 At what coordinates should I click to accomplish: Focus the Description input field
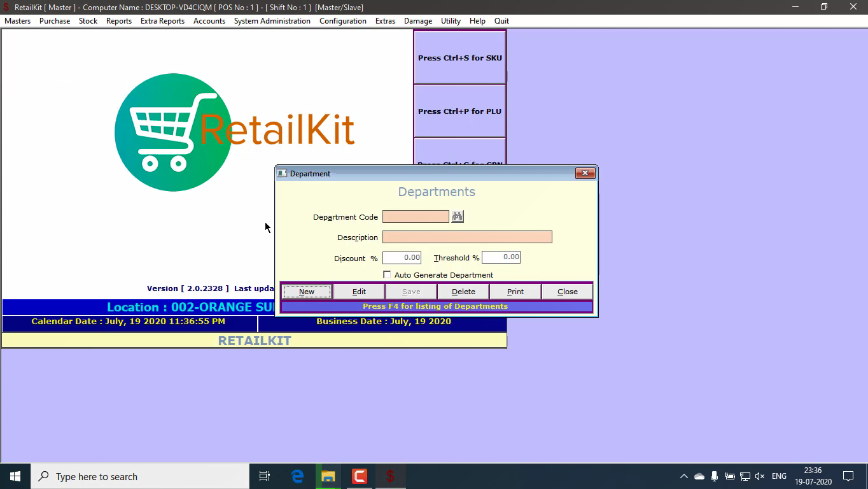pyautogui.click(x=467, y=237)
